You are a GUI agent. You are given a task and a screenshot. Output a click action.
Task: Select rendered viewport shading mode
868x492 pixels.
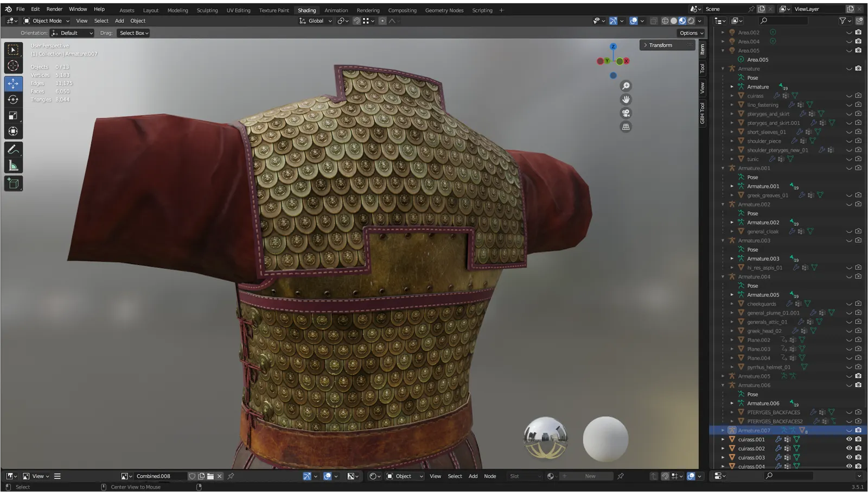[691, 21]
